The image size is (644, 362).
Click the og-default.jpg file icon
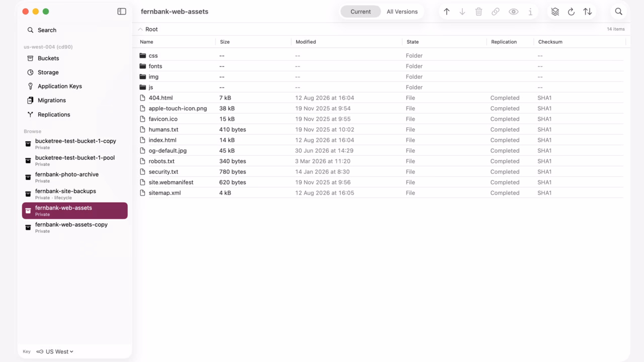(x=143, y=151)
